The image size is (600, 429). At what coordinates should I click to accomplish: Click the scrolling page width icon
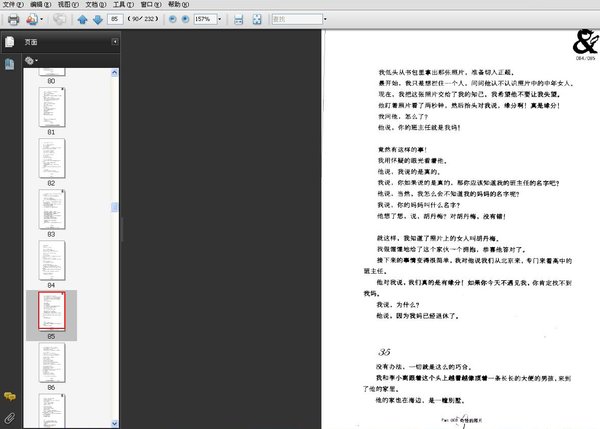(x=238, y=19)
